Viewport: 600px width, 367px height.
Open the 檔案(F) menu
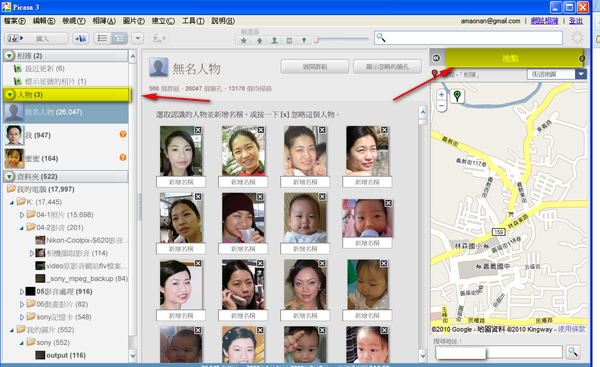[x=15, y=21]
